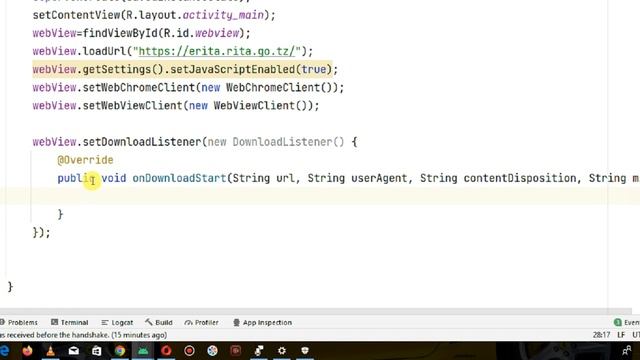Image resolution: width=640 pixels, height=360 pixels.
Task: Click the 28:17 line-column indicator
Action: point(601,335)
